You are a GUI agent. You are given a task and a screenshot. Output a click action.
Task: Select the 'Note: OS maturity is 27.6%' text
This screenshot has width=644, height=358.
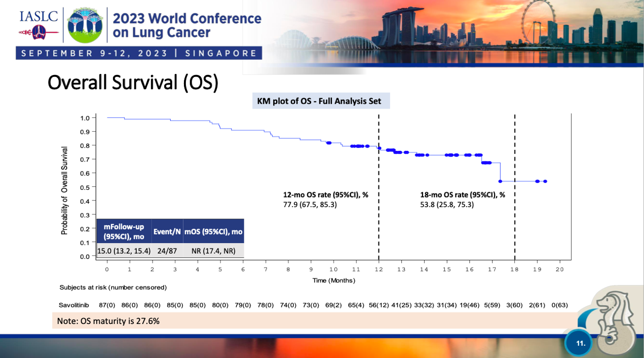pyautogui.click(x=108, y=321)
